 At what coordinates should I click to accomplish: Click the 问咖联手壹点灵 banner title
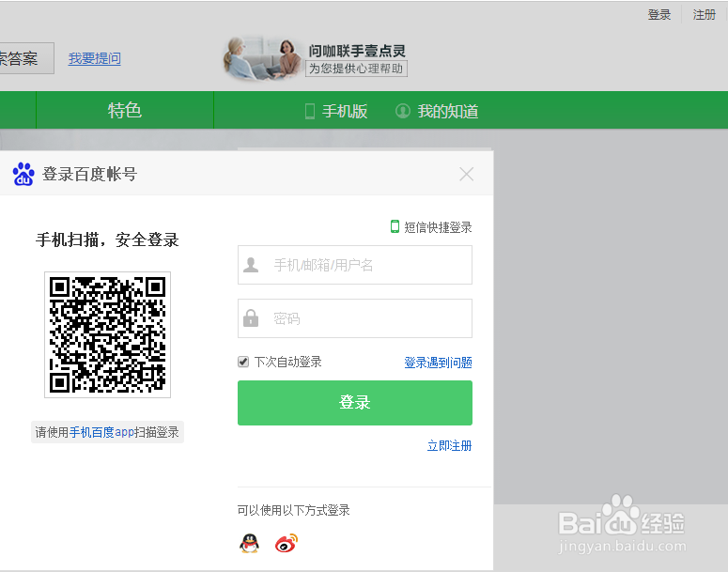(357, 51)
